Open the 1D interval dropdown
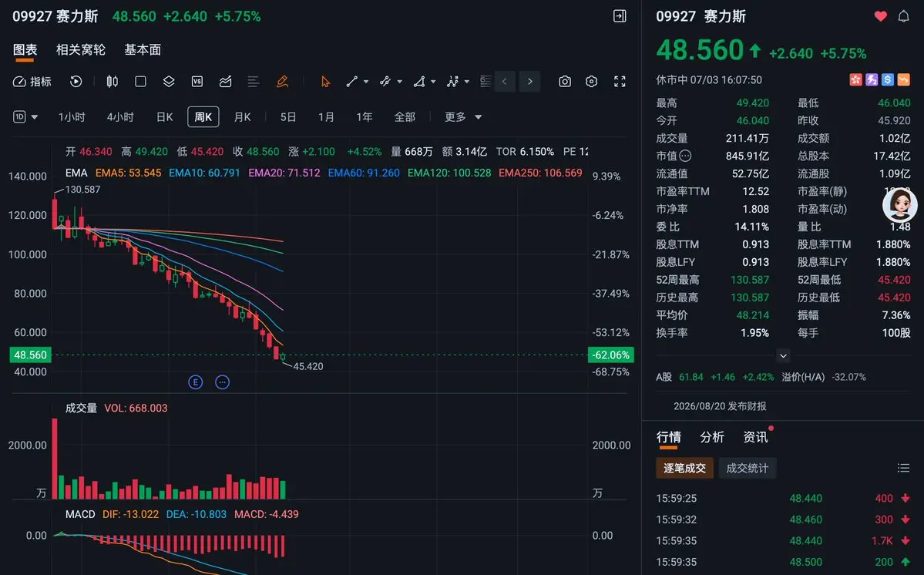 pos(25,116)
